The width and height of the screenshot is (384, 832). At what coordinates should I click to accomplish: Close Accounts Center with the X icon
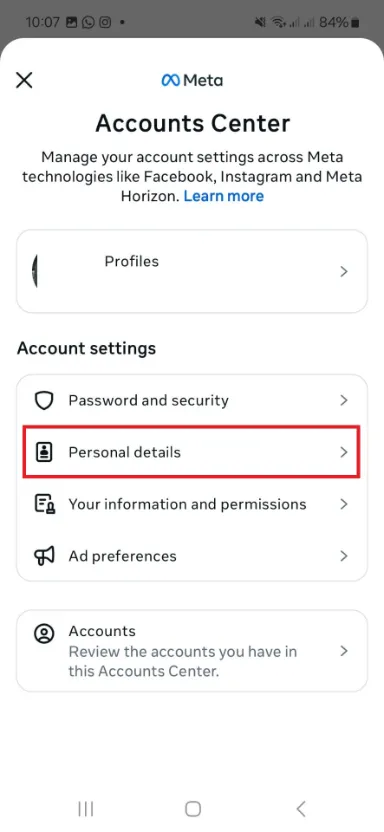(24, 80)
